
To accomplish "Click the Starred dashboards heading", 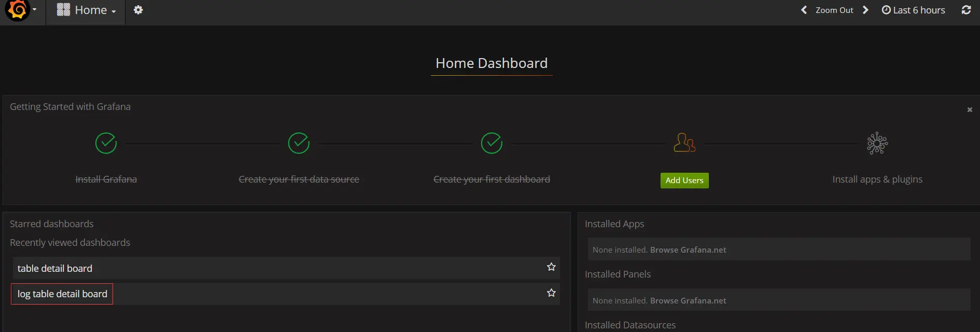I will (x=52, y=224).
